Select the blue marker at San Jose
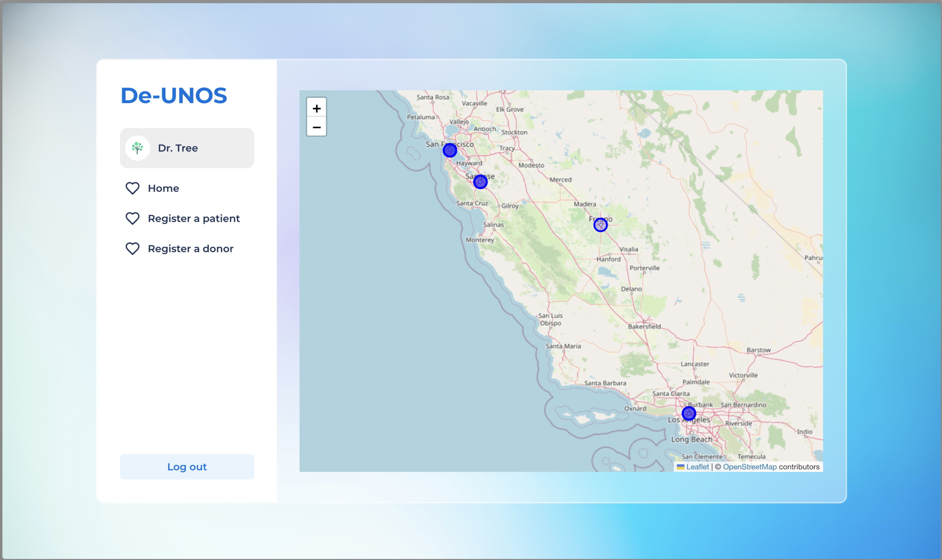 pyautogui.click(x=480, y=181)
